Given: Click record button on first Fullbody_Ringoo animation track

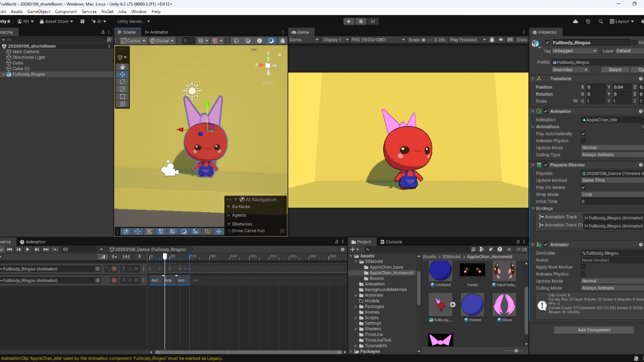Looking at the screenshot, I should (114, 269).
